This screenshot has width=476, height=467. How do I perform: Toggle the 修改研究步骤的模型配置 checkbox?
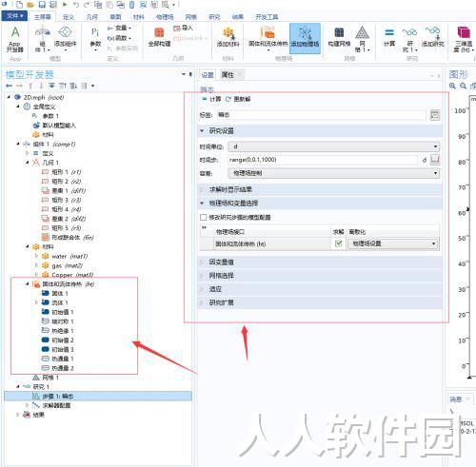point(204,217)
